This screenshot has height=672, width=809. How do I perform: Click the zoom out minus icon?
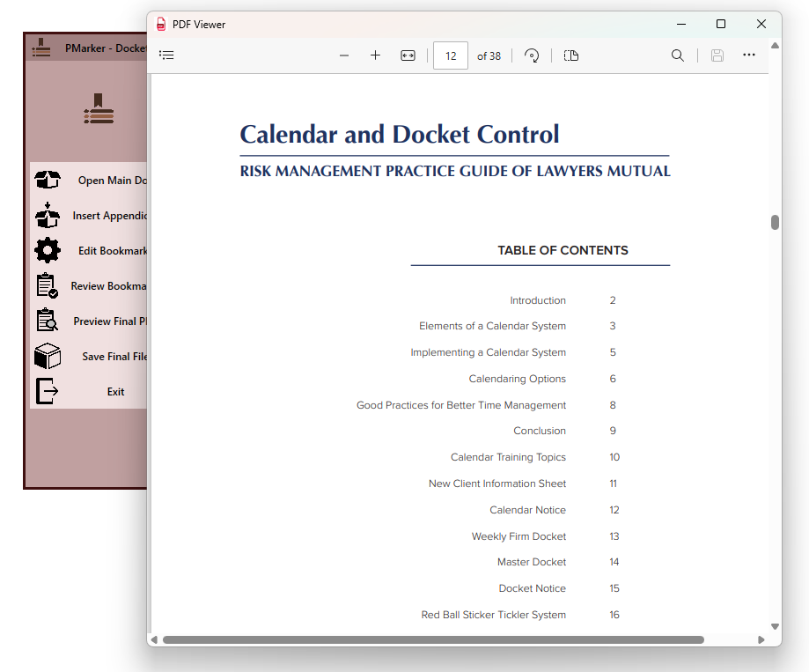coord(344,55)
